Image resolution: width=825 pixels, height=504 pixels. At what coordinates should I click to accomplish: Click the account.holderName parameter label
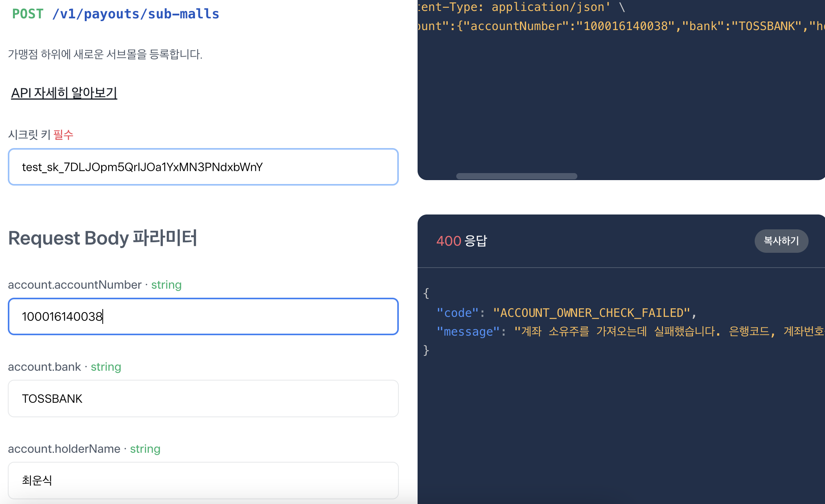pyautogui.click(x=64, y=449)
